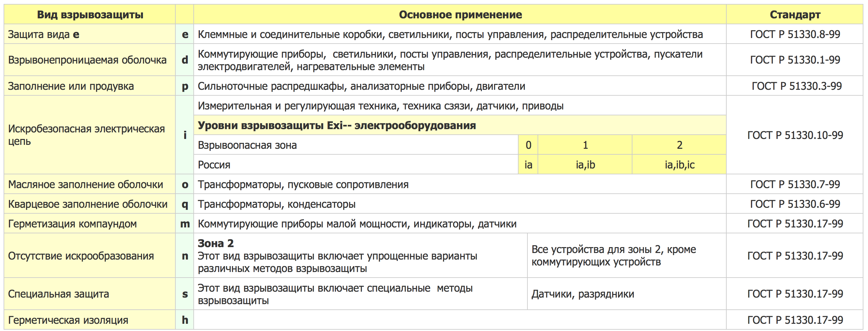Click the "Вид взрывозащиты" column header
This screenshot has width=868, height=331.
pyautogui.click(x=90, y=14)
